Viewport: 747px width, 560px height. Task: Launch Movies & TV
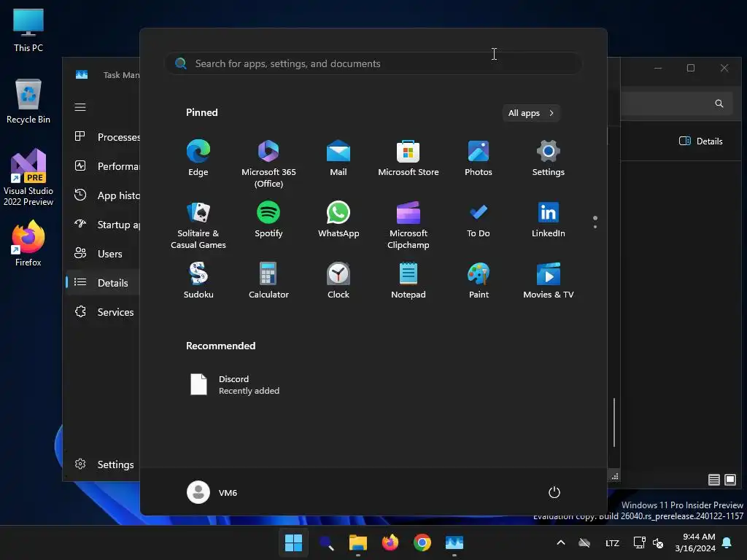coord(549,281)
